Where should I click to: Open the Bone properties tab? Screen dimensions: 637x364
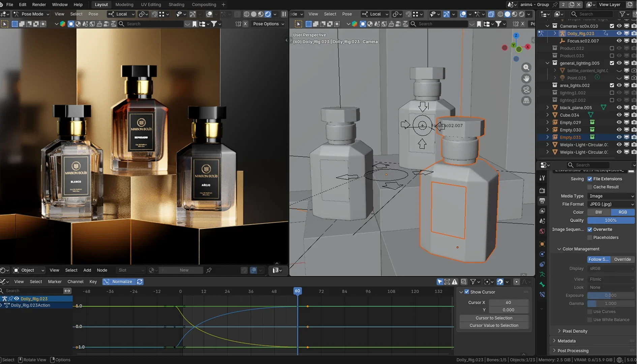[542, 284]
